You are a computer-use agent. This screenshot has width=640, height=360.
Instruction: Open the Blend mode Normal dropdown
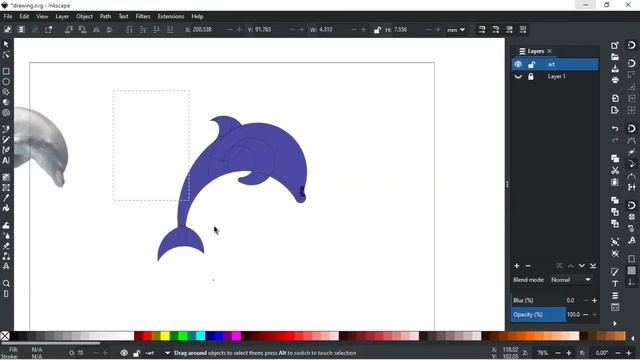click(x=571, y=280)
